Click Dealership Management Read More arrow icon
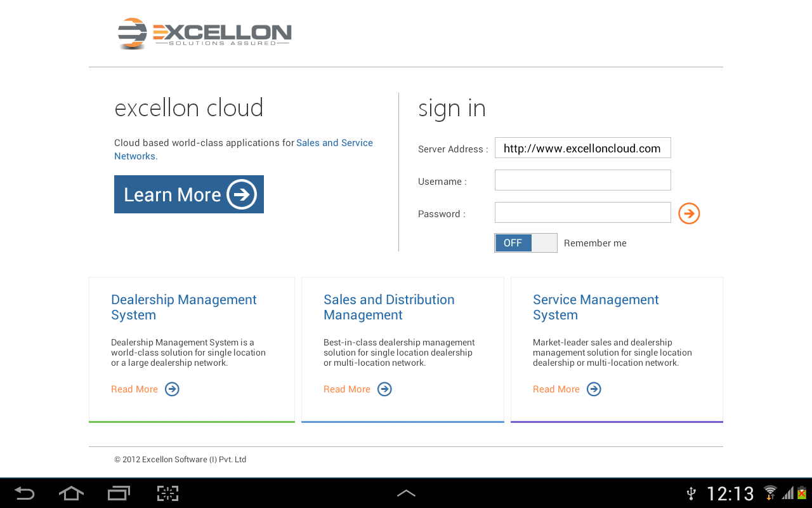 (172, 389)
